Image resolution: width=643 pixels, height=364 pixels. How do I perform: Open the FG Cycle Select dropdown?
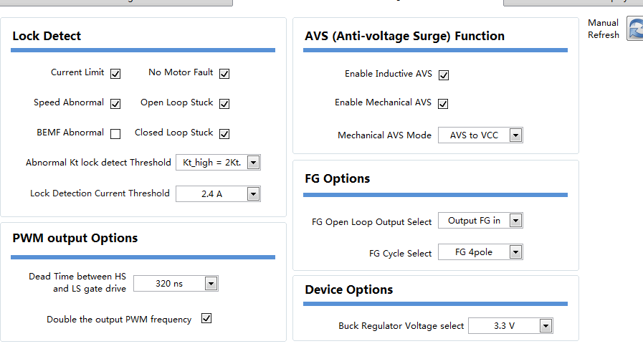click(515, 252)
